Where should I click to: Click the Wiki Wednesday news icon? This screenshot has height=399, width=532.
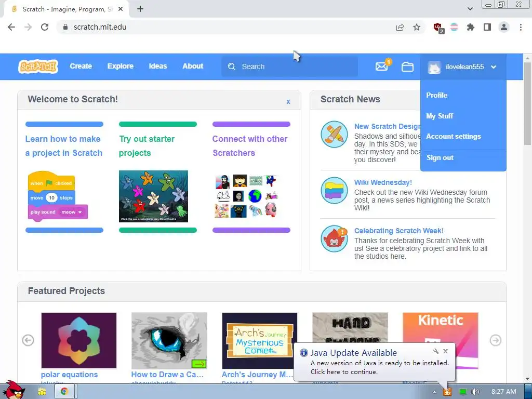[x=334, y=190]
